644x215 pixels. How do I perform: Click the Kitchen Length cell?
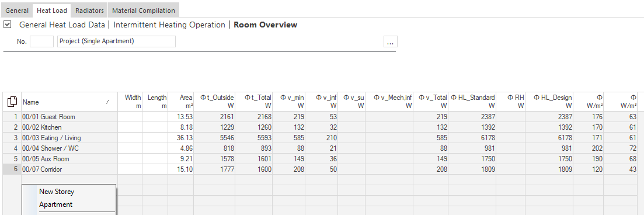pyautogui.click(x=155, y=127)
